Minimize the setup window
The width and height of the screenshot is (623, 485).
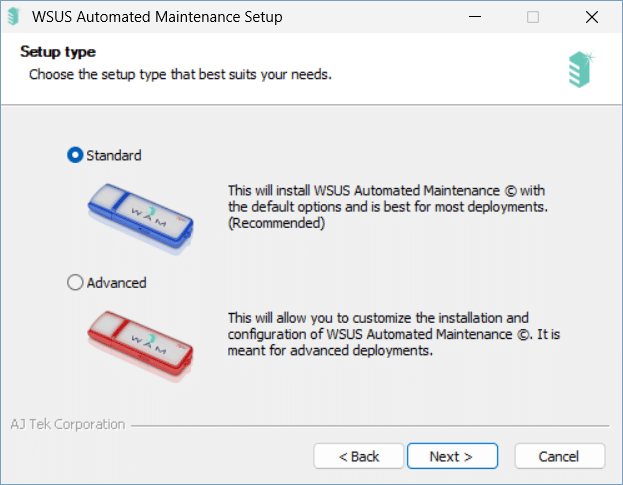475,17
